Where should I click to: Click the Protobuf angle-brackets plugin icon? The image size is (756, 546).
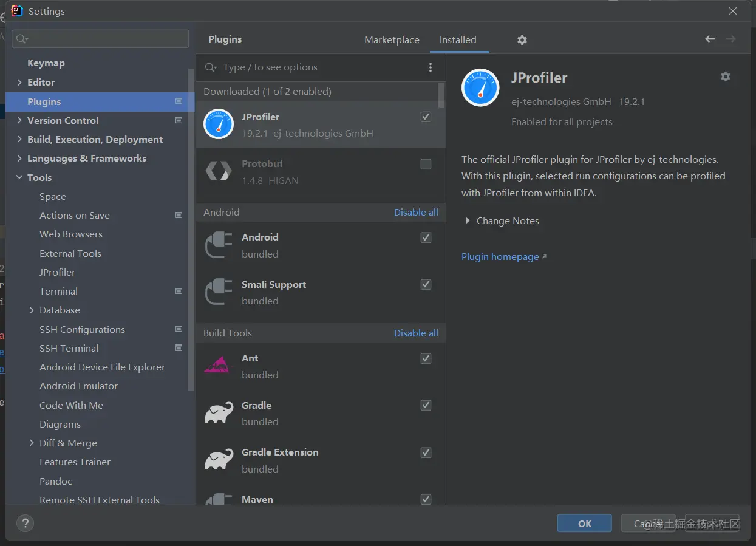(219, 171)
